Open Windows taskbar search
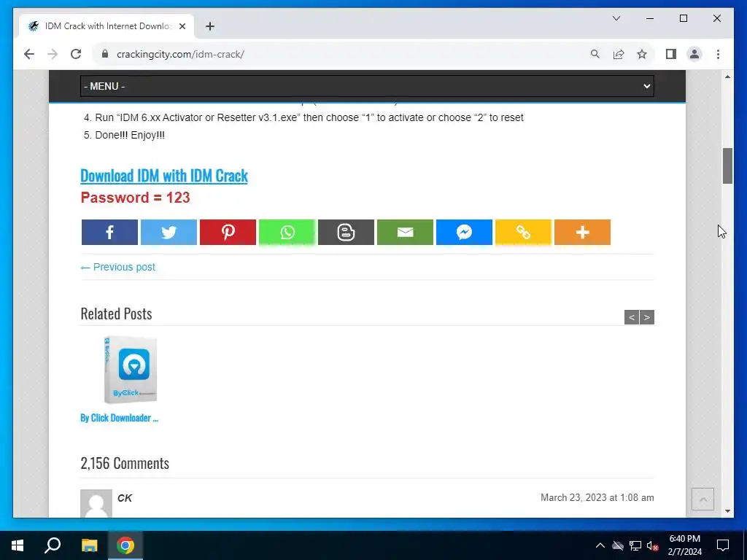This screenshot has height=560, width=747. pyautogui.click(x=53, y=545)
